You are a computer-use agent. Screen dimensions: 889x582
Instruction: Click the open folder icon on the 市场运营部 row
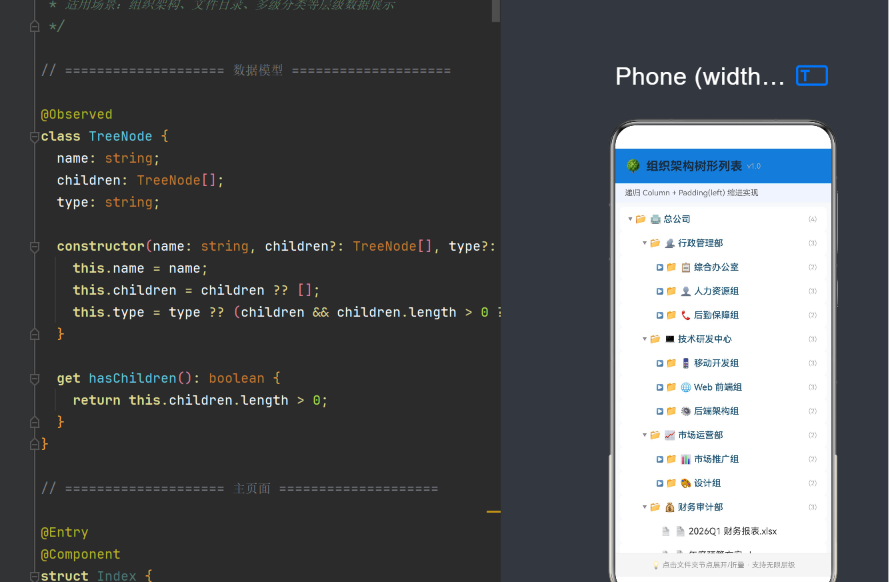(655, 435)
